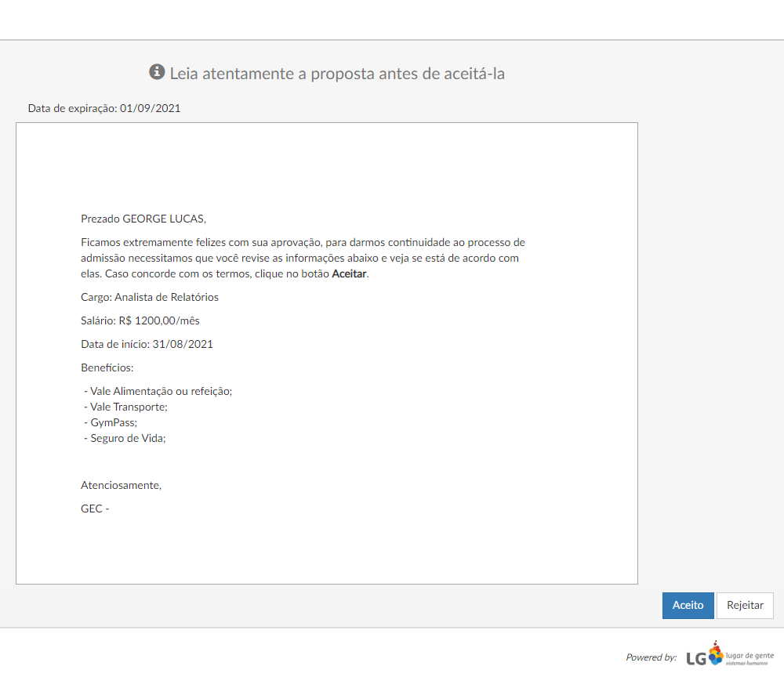This screenshot has width=784, height=677.
Task: Click the 'Prezado GEORGE LUCAS' greeting line
Action: point(143,219)
